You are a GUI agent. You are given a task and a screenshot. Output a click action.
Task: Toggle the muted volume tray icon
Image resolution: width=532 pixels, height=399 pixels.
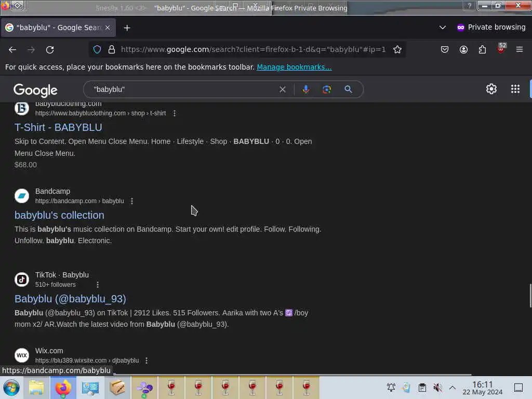click(x=437, y=388)
